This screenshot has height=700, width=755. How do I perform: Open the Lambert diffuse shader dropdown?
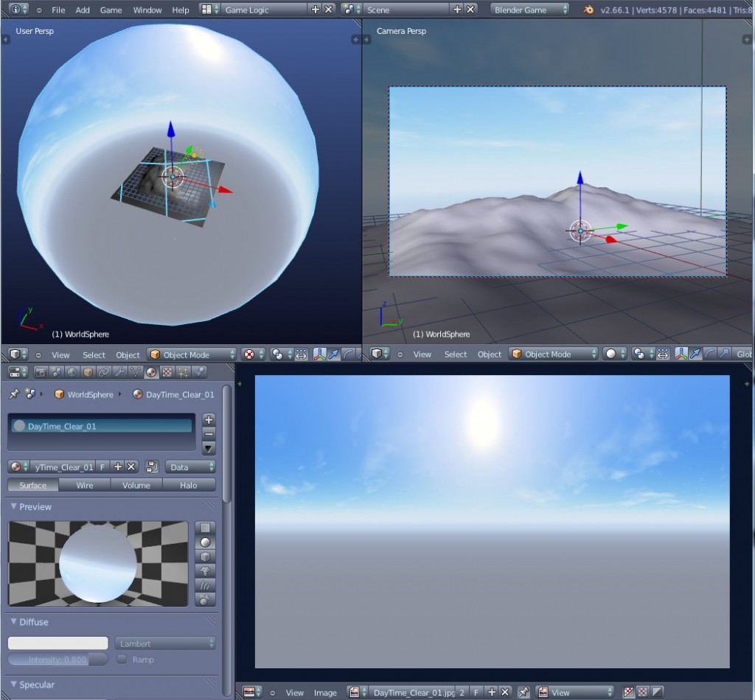[166, 643]
